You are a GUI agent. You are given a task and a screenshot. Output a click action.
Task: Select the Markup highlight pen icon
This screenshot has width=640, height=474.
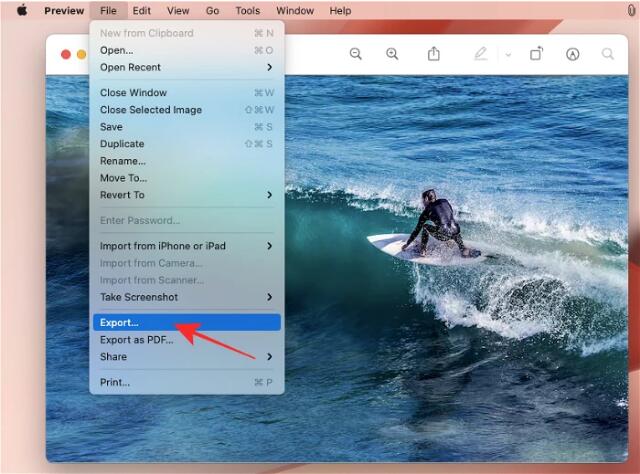point(481,54)
